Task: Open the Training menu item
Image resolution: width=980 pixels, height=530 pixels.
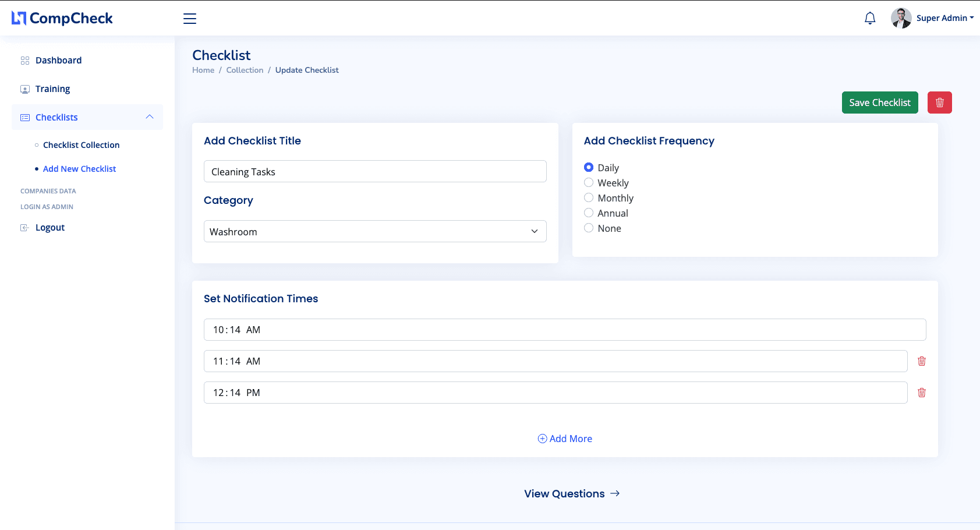Action: pos(52,89)
